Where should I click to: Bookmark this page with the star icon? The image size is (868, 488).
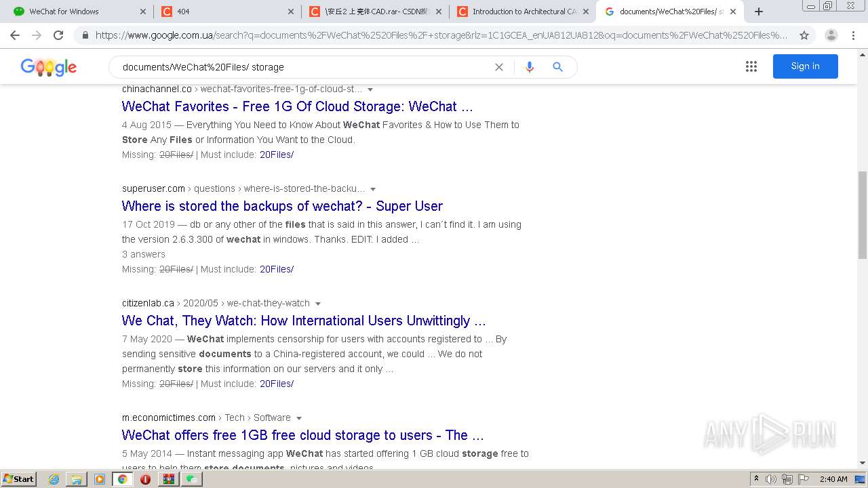[x=804, y=35]
